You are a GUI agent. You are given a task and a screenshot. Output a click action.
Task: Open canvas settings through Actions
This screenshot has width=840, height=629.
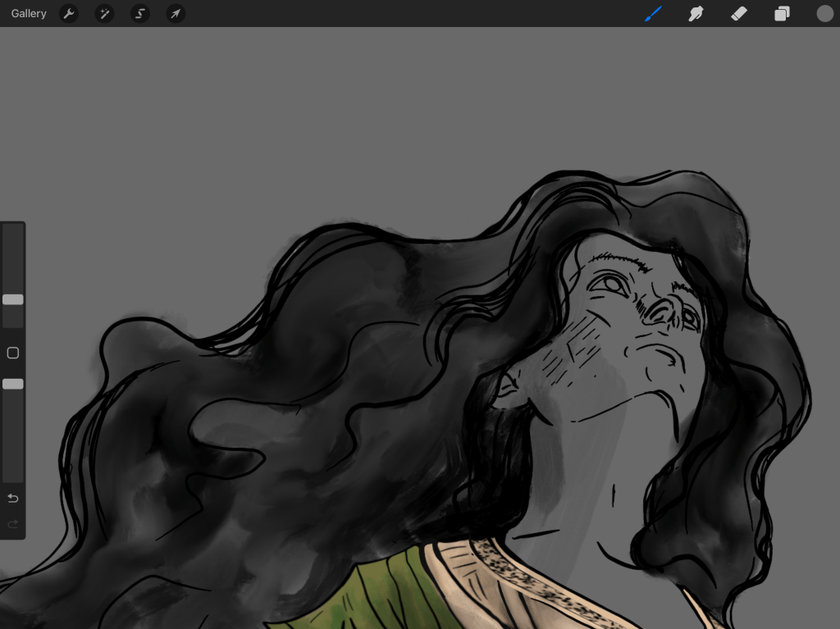click(69, 13)
